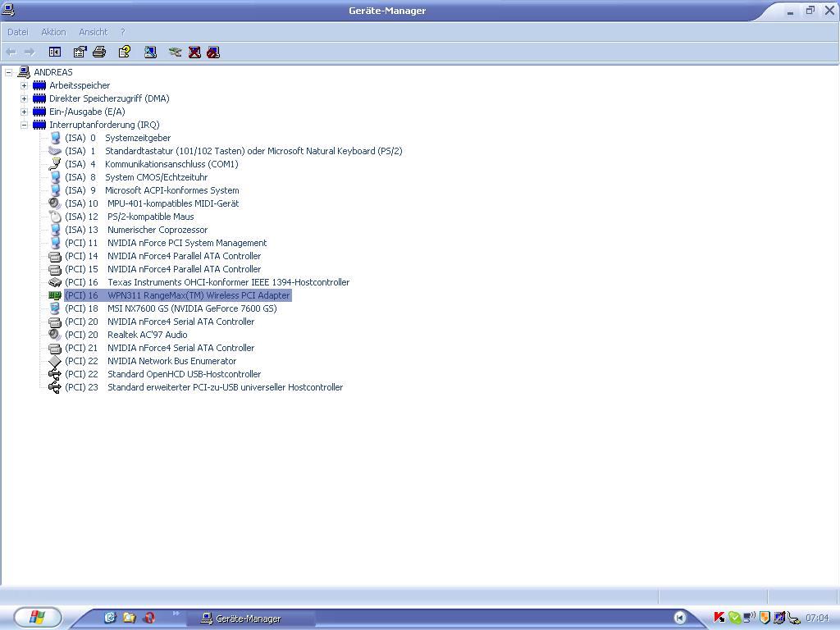This screenshot has height=630, width=840.
Task: Open the Internet Explorer quick launch icon
Action: click(x=111, y=618)
